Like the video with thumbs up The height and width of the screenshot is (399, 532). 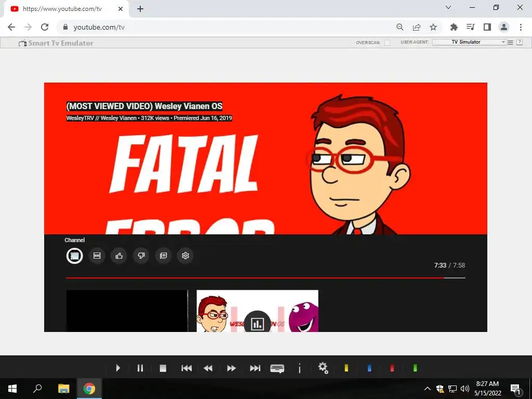pyautogui.click(x=119, y=256)
